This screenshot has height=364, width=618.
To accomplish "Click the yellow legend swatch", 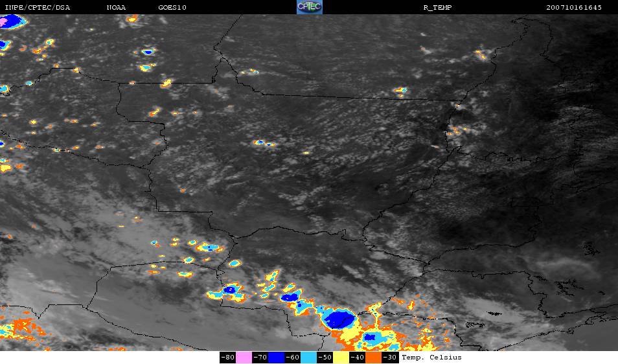I will 341,358.
